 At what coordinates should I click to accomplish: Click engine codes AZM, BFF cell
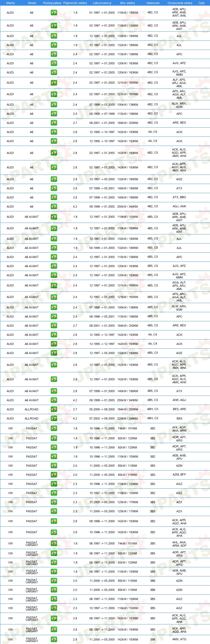click(x=179, y=475)
